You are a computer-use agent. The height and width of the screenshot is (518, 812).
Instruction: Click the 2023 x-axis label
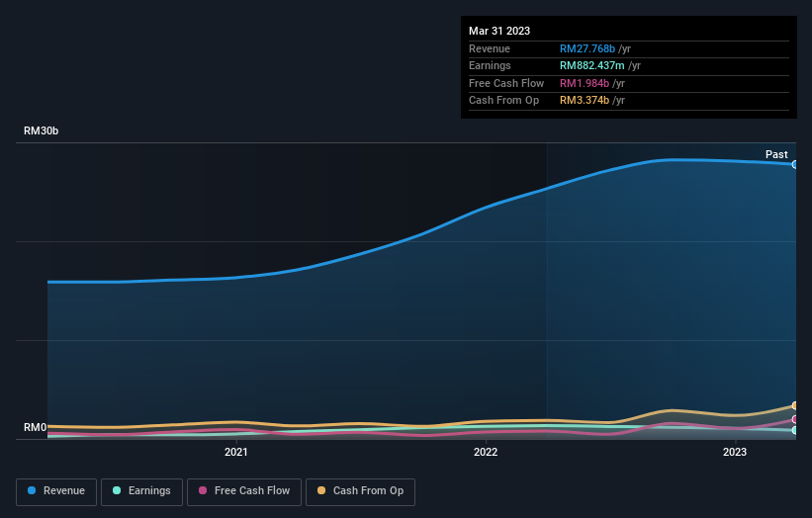coord(735,453)
